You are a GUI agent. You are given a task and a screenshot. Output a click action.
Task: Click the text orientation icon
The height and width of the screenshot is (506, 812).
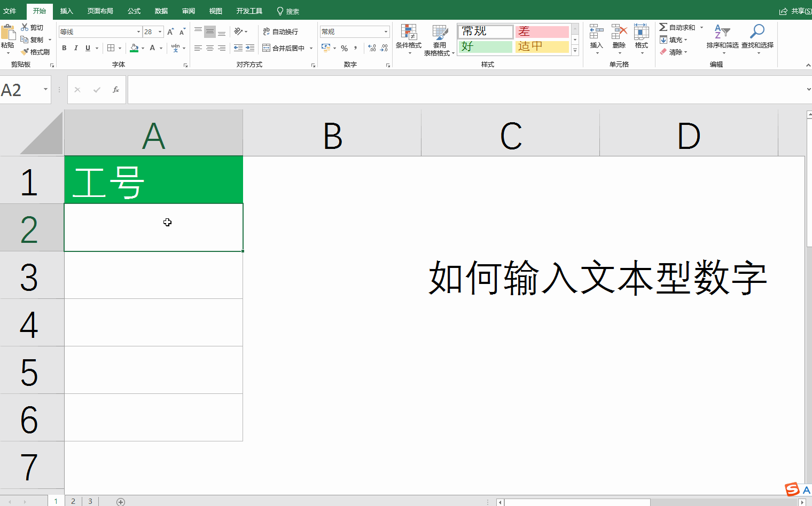(238, 31)
